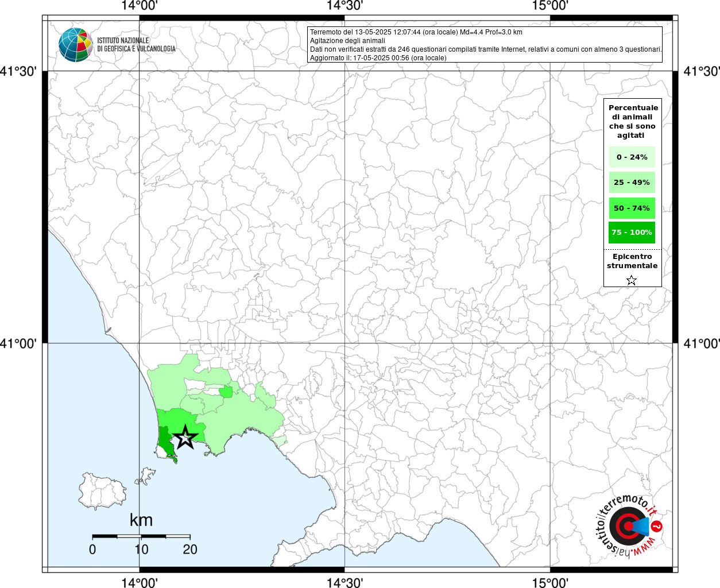
Task: Click the Epicentro strumentale label
Action: (x=632, y=261)
